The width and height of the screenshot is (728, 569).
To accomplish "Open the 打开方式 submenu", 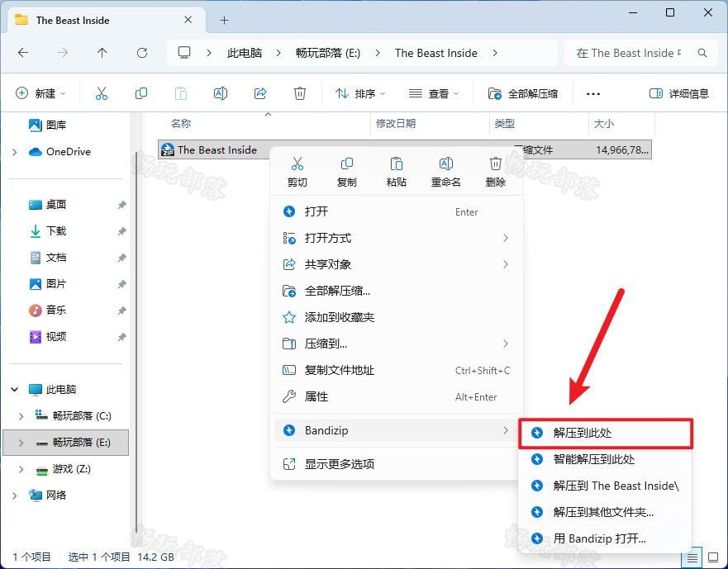I will point(397,238).
